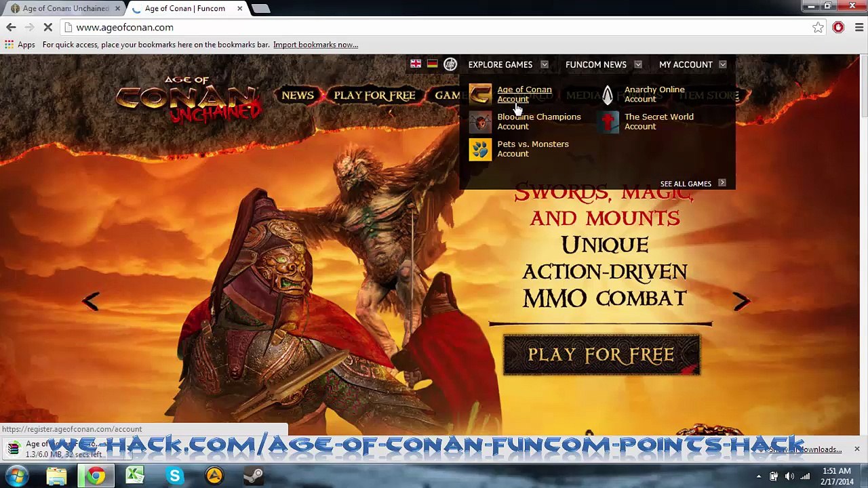Go back with the browser back arrow

coord(11,27)
